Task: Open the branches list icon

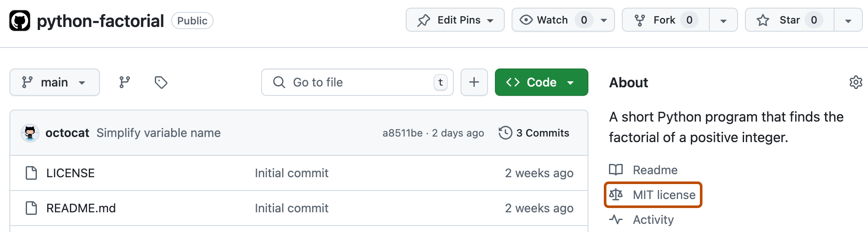Action: [x=124, y=82]
